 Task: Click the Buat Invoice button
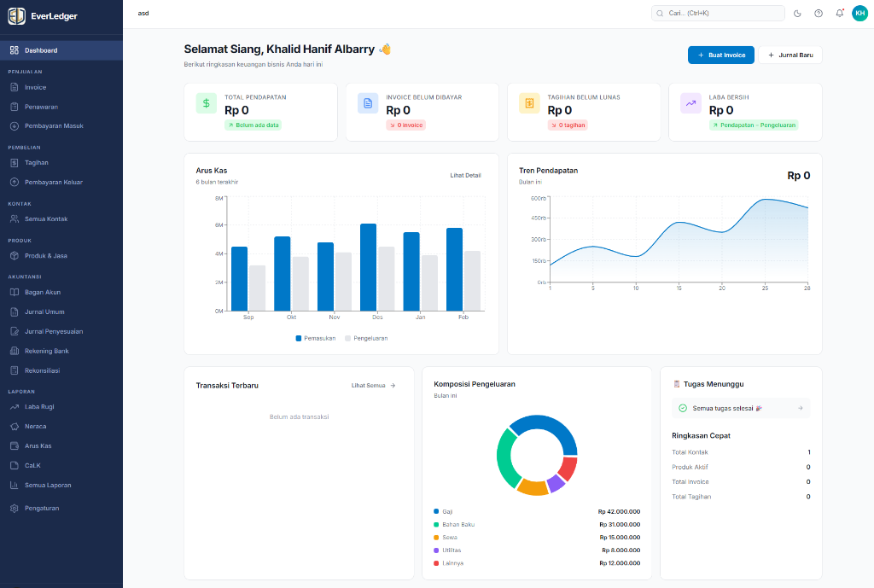(x=720, y=55)
